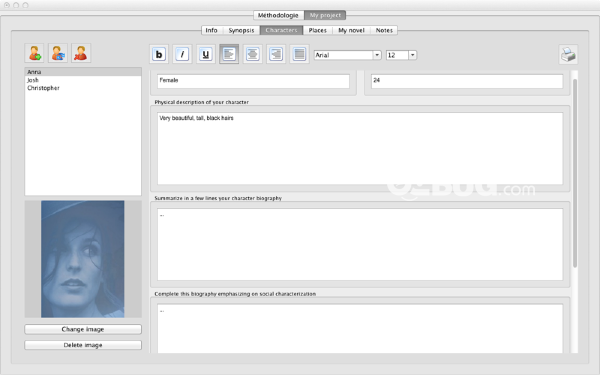Open the Notes tab
This screenshot has height=375, width=600.
tap(384, 30)
